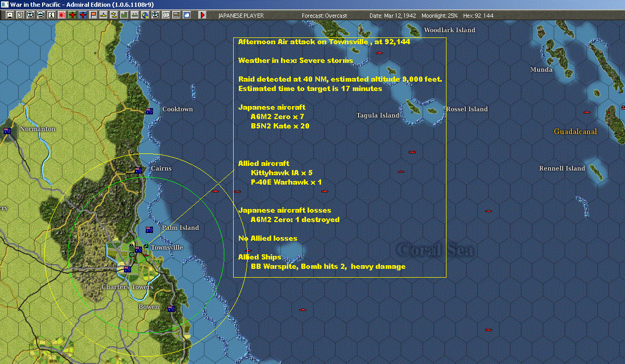
Task: Click the double yellow ships toolbar icon
Action: click(114, 15)
